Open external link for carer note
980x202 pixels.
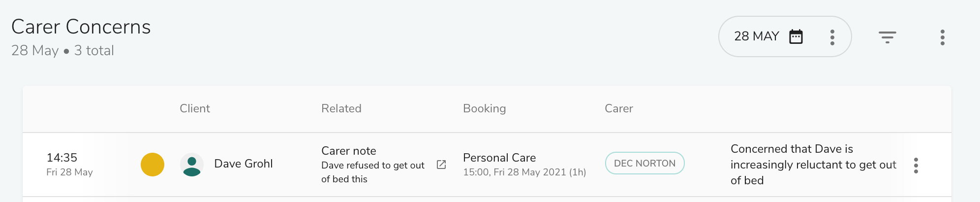click(x=441, y=165)
